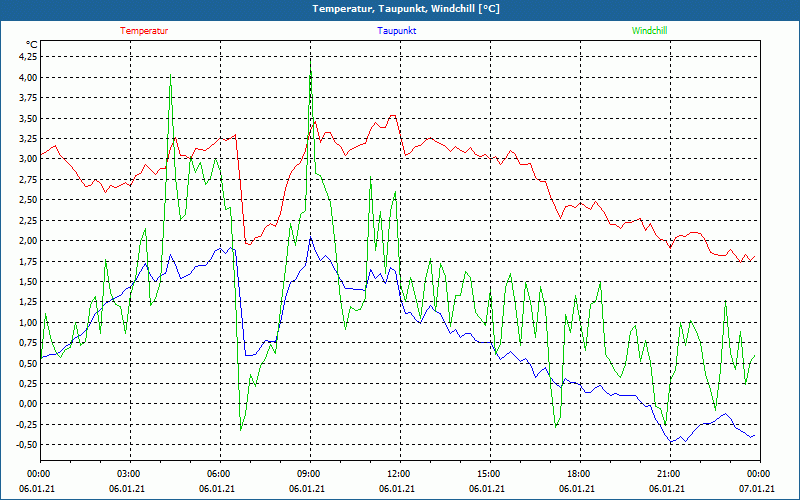The height and width of the screenshot is (500, 800).
Task: Click the 07.01.21 date label
Action: [x=758, y=489]
